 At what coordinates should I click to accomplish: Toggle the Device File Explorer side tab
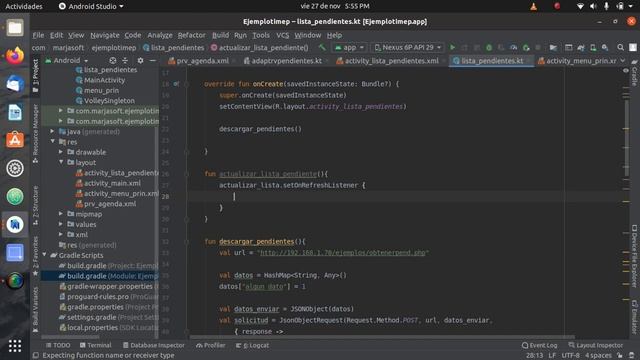pos(634,256)
